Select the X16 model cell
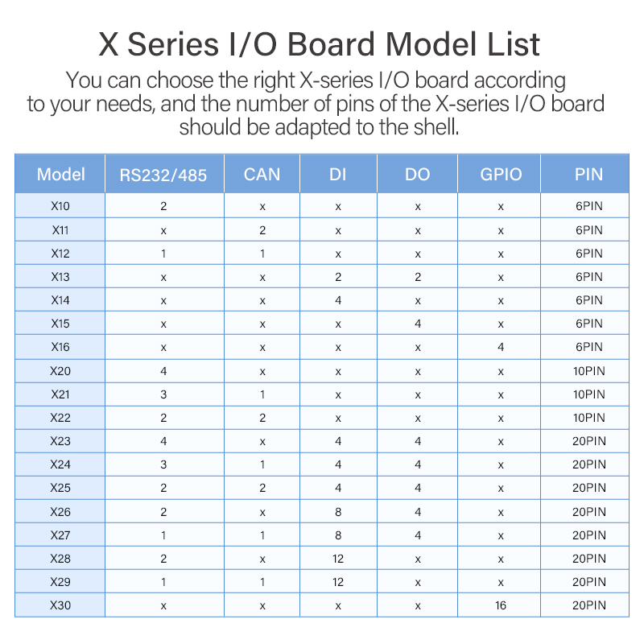The width and height of the screenshot is (644, 644). pos(60,348)
